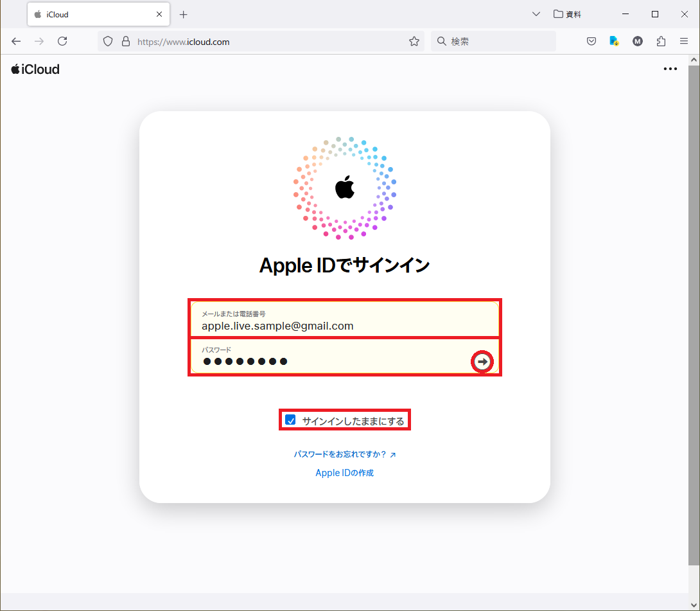The height and width of the screenshot is (611, 700).
Task: Focus the メールまたは電話番号 email field
Action: [x=345, y=319]
